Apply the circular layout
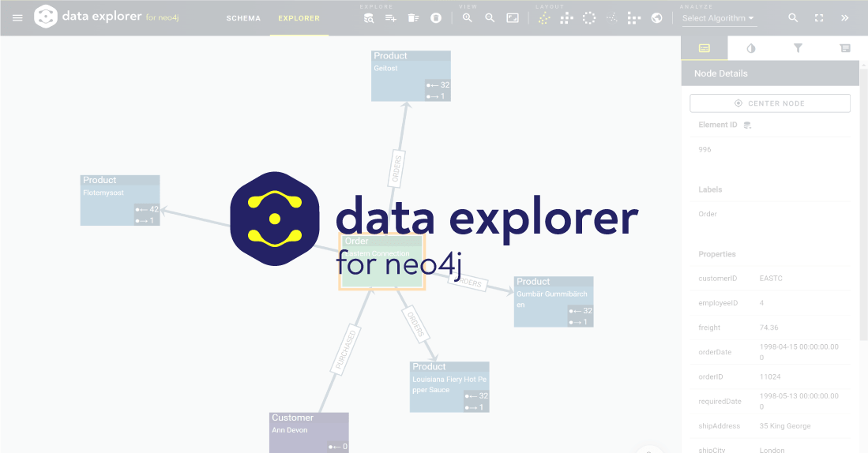Screen dimensions: 868x453 tap(589, 18)
